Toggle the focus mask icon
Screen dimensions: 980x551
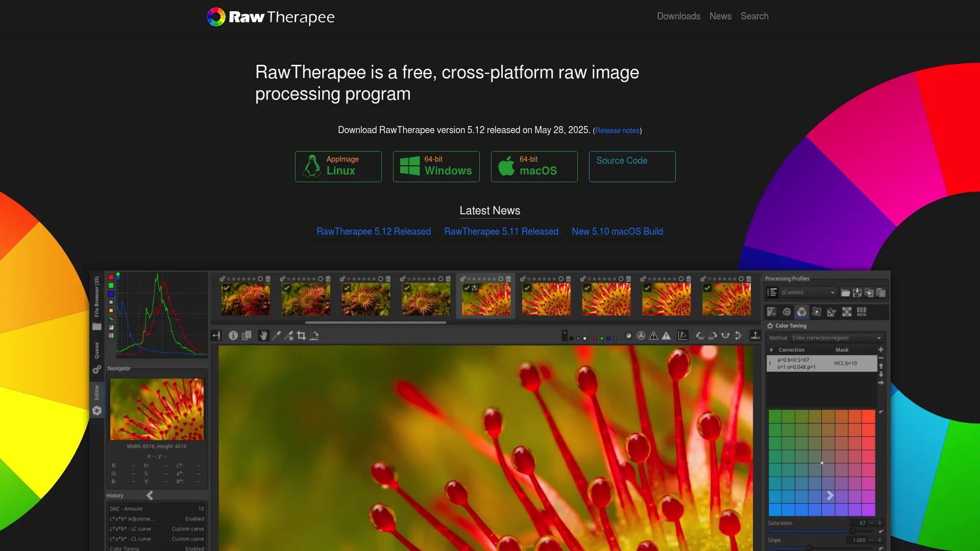[641, 336]
